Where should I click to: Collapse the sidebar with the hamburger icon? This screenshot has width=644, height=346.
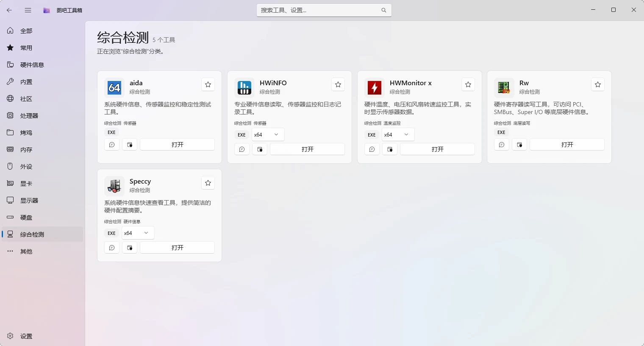28,10
